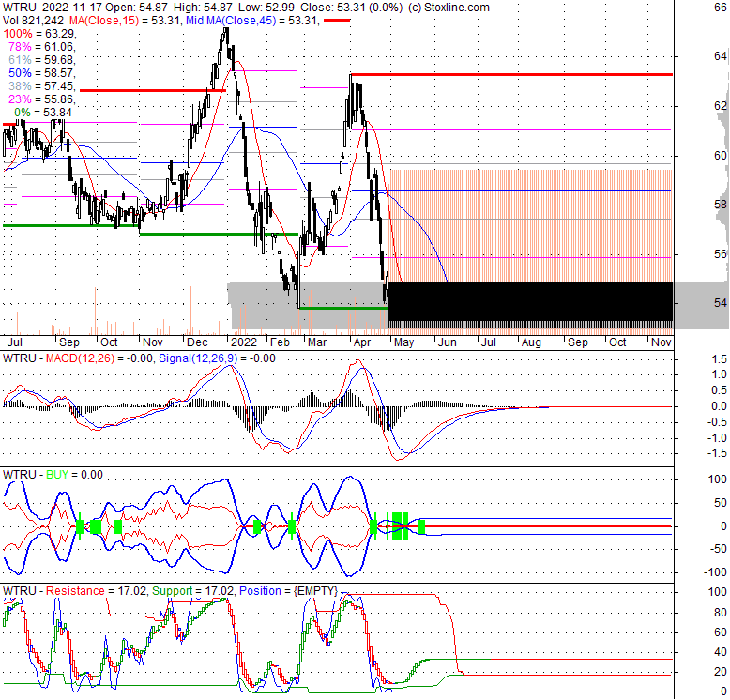
Task: Click the -1.5 label on the MACD axis
Action: (x=717, y=454)
